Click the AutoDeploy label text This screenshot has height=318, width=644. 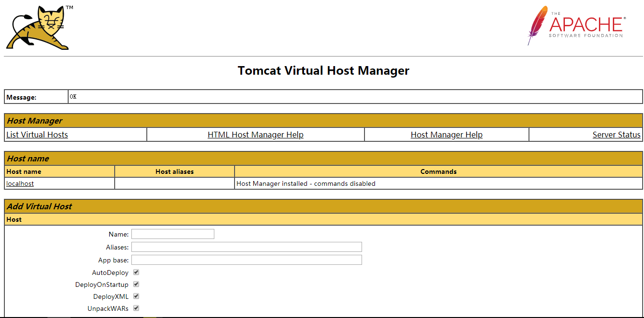pyautogui.click(x=110, y=273)
